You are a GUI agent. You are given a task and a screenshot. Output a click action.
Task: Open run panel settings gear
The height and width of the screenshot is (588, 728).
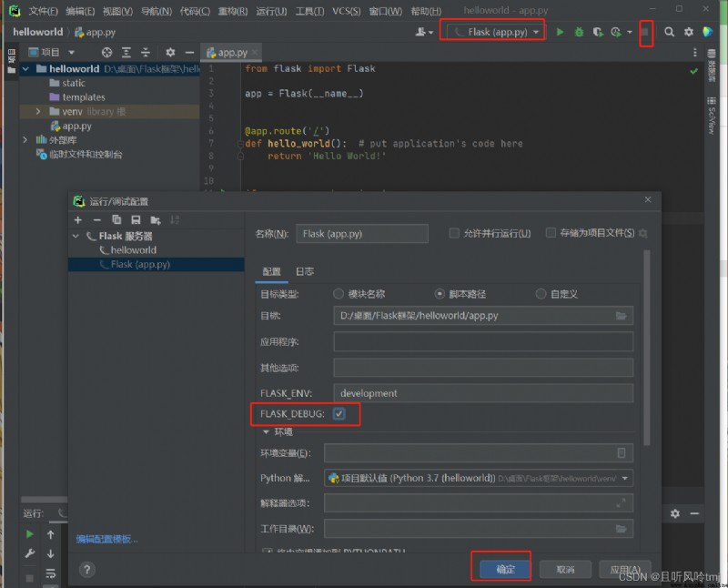(x=674, y=513)
